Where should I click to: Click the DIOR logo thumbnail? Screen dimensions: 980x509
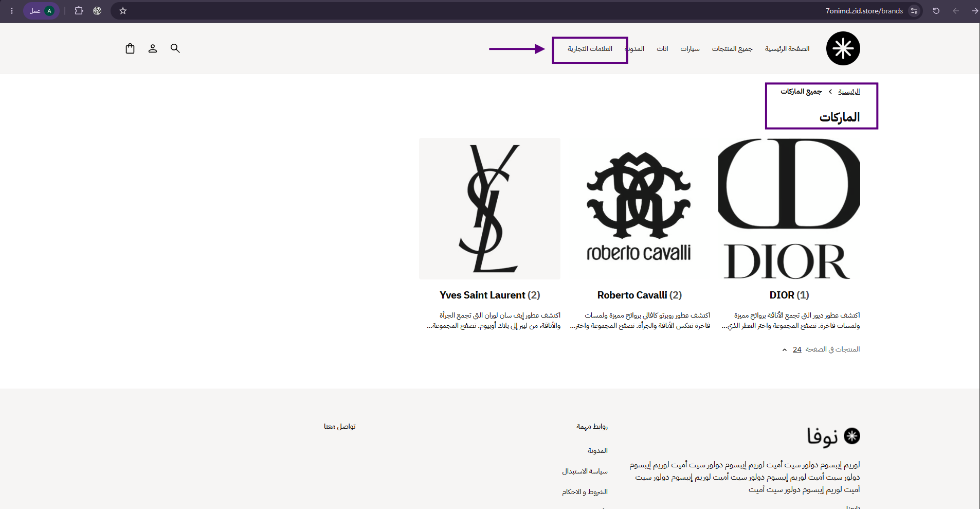pos(789,208)
